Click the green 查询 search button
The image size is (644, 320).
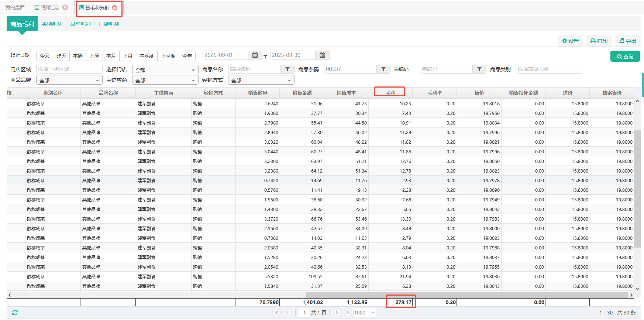(625, 57)
